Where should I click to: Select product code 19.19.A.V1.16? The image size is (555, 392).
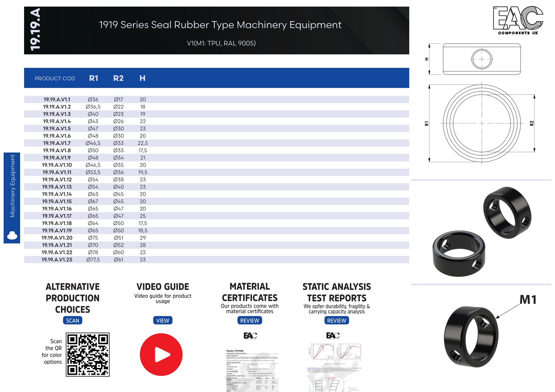pos(57,209)
